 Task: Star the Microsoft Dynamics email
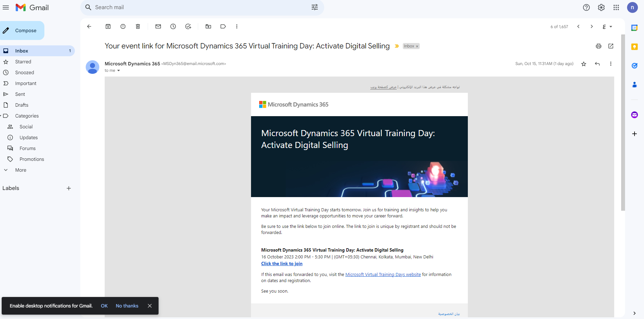[x=583, y=64]
